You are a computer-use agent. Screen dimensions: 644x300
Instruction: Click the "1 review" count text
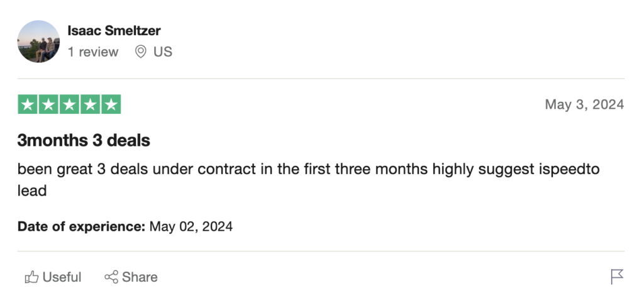[x=93, y=52]
